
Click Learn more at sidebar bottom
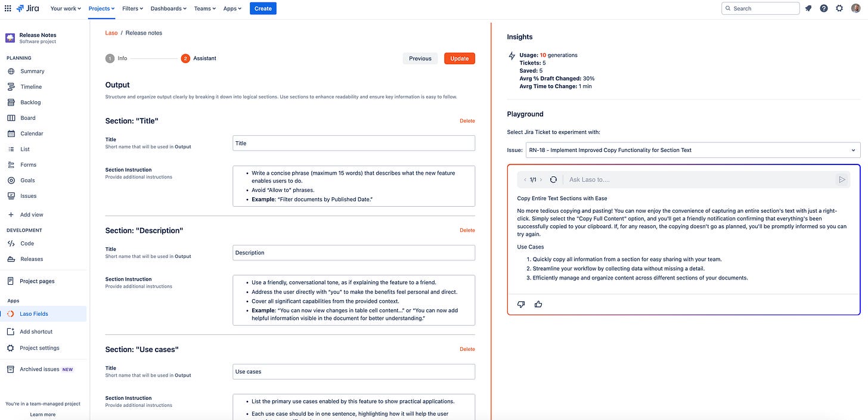[43, 415]
